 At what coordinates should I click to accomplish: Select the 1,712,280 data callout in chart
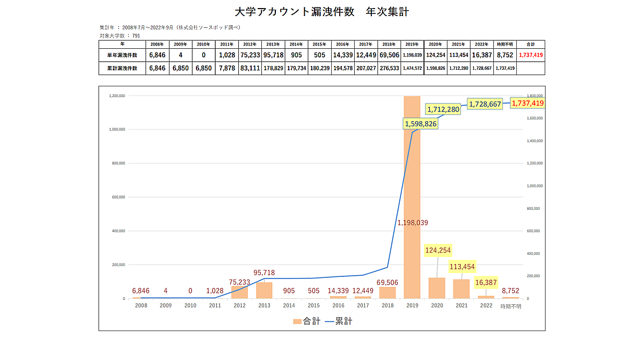[x=443, y=109]
